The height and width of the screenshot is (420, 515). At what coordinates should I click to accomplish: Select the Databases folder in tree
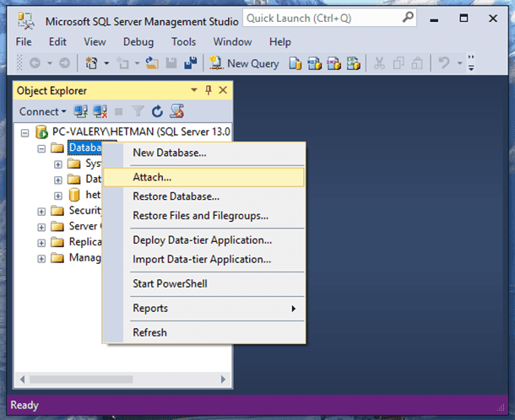pyautogui.click(x=85, y=148)
